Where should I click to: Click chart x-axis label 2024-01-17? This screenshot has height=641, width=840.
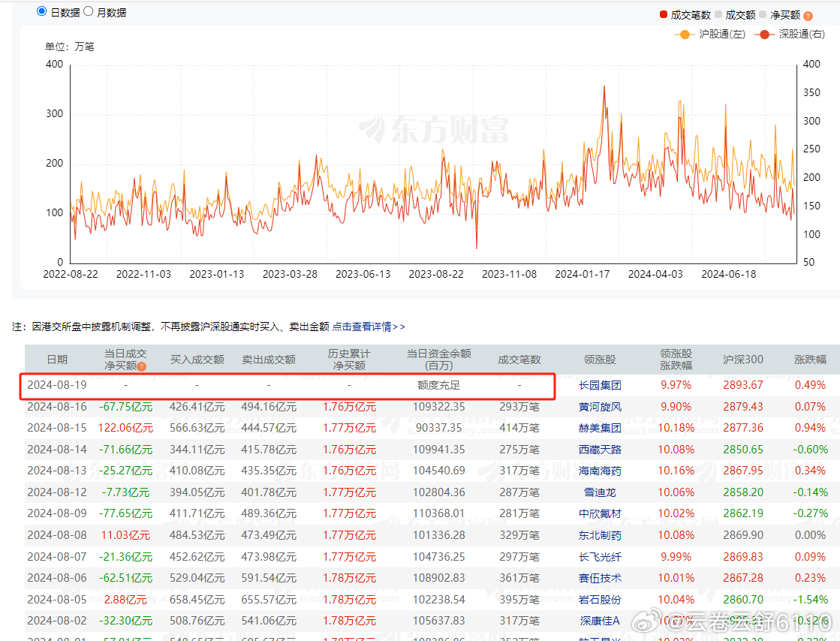point(583,274)
